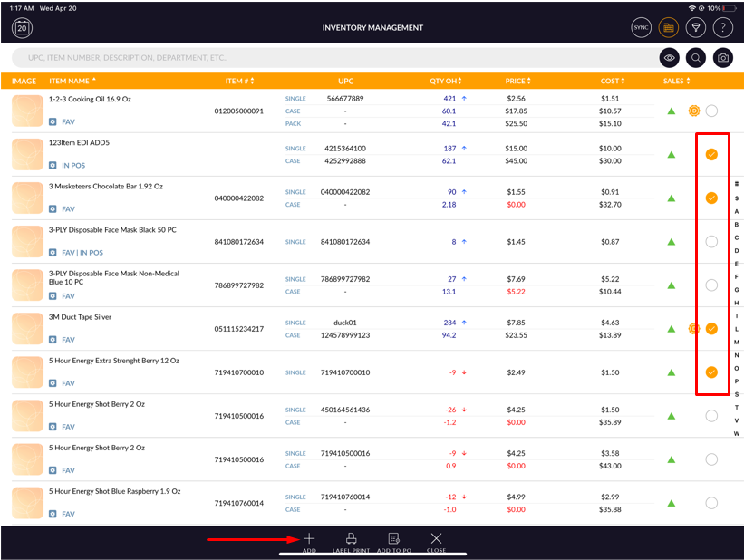The width and height of the screenshot is (744, 560).
Task: Sort by the Item Name column header
Action: (x=72, y=82)
